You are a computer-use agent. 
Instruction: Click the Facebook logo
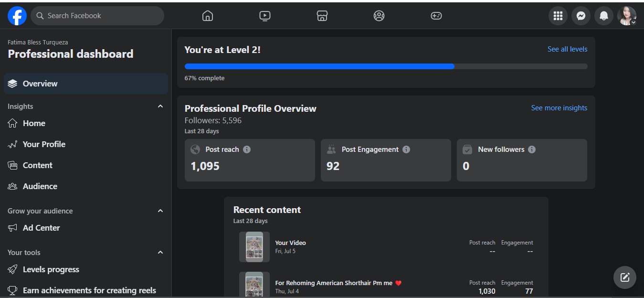17,16
